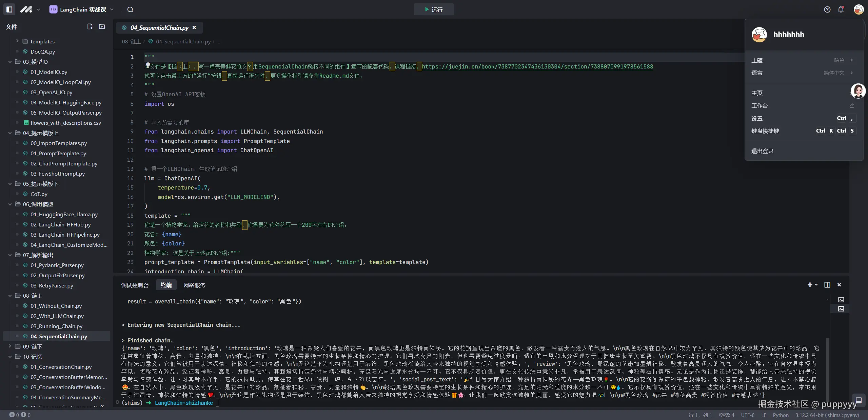Click 退出登录 to log out
Viewport: 868px width, 420px height.
pyautogui.click(x=762, y=151)
